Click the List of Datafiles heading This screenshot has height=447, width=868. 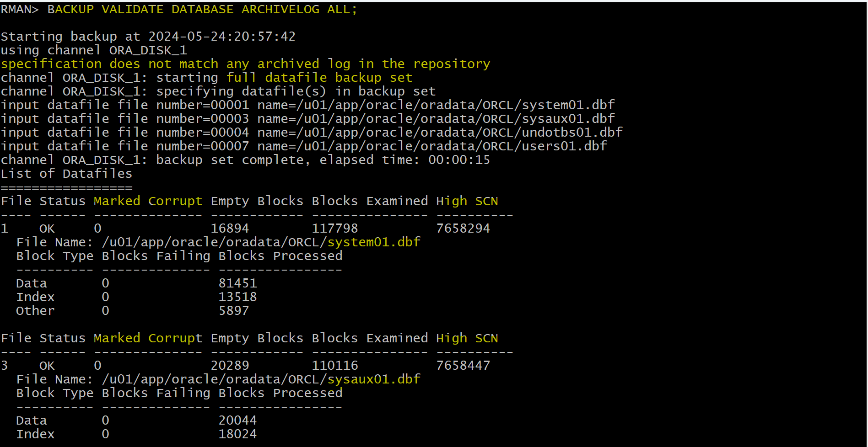click(66, 174)
